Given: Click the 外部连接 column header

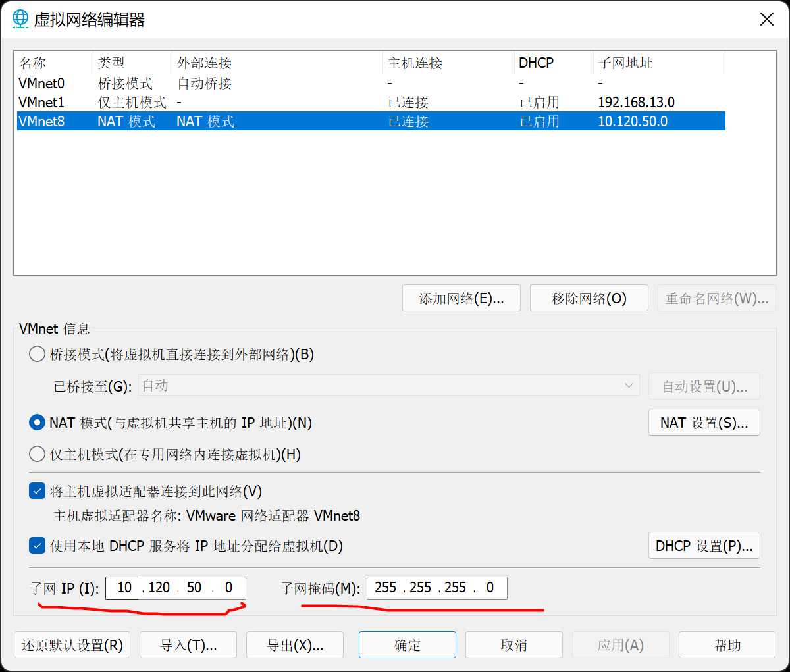Looking at the screenshot, I should 277,63.
